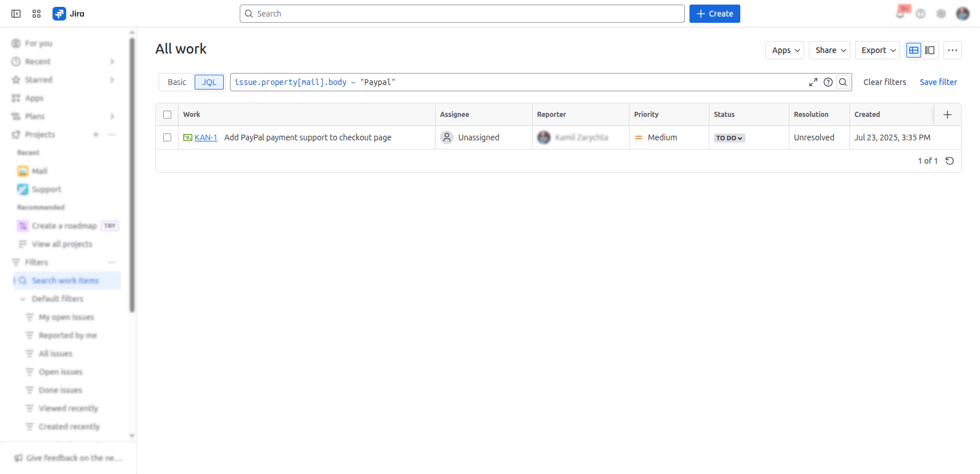980x474 pixels.
Task: Change status via the TO DO dropdown
Action: [x=729, y=138]
